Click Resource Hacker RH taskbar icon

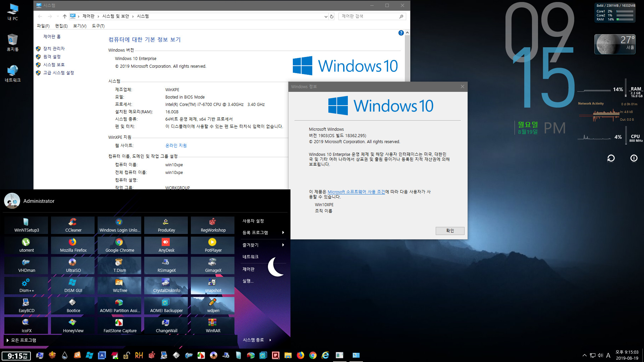(139, 355)
